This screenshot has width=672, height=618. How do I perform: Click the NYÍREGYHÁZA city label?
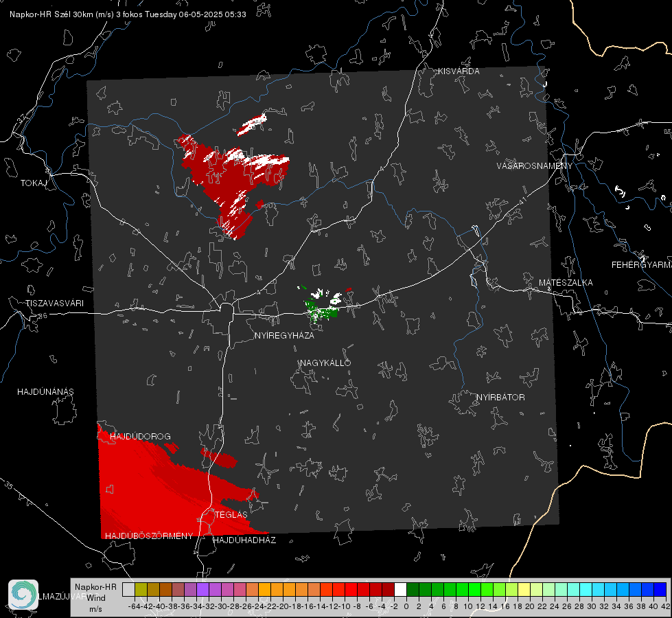click(x=285, y=336)
